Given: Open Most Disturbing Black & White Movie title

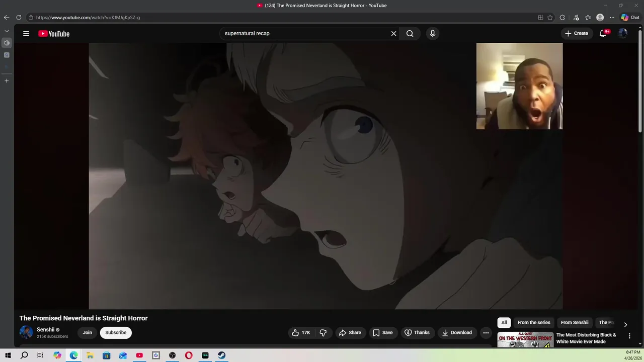Looking at the screenshot, I should pos(586,338).
